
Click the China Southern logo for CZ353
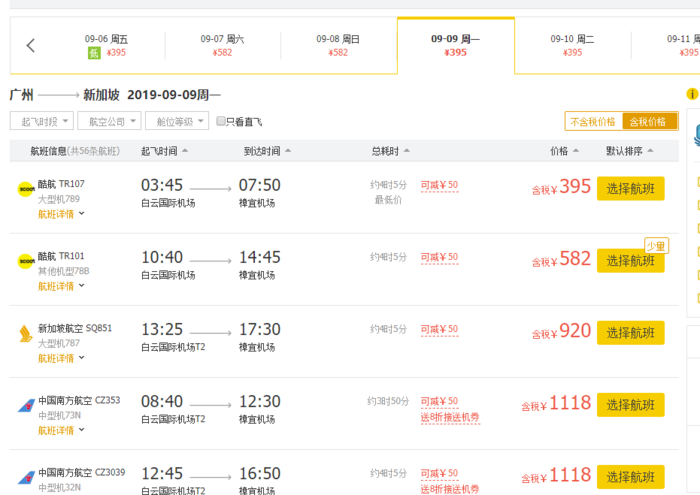click(x=25, y=405)
